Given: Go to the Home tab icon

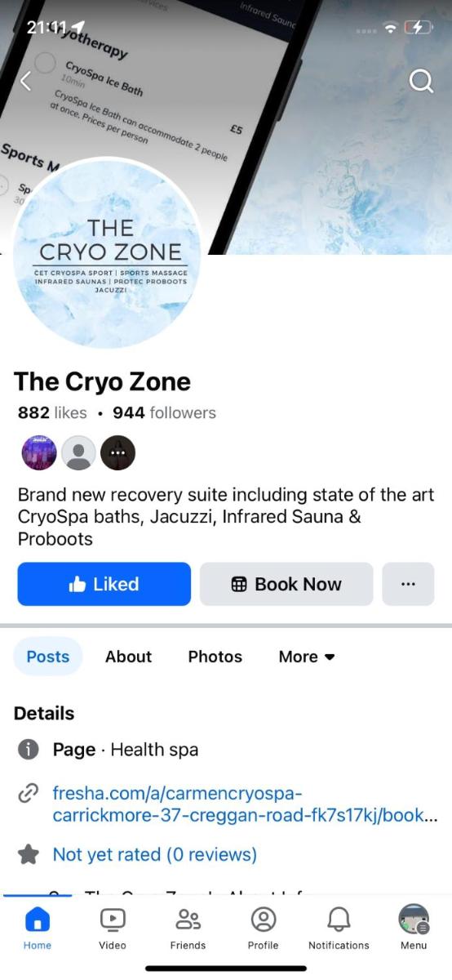Looking at the screenshot, I should 38,920.
